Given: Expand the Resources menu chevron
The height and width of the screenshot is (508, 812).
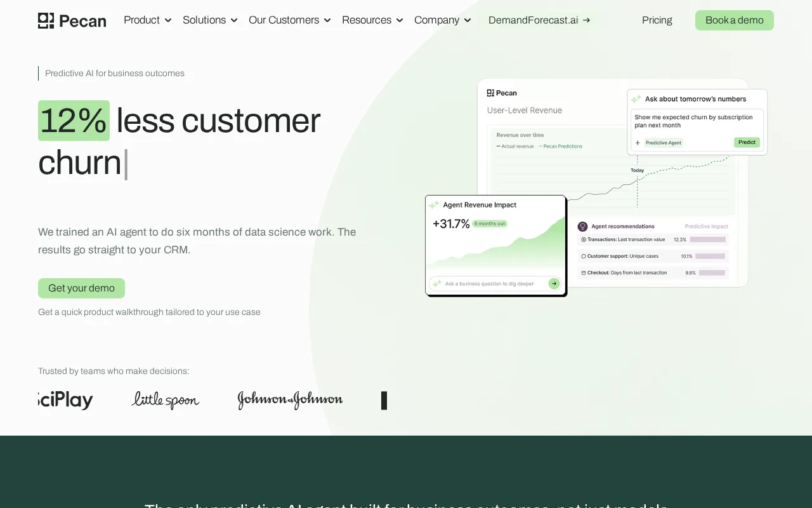Looking at the screenshot, I should [400, 20].
